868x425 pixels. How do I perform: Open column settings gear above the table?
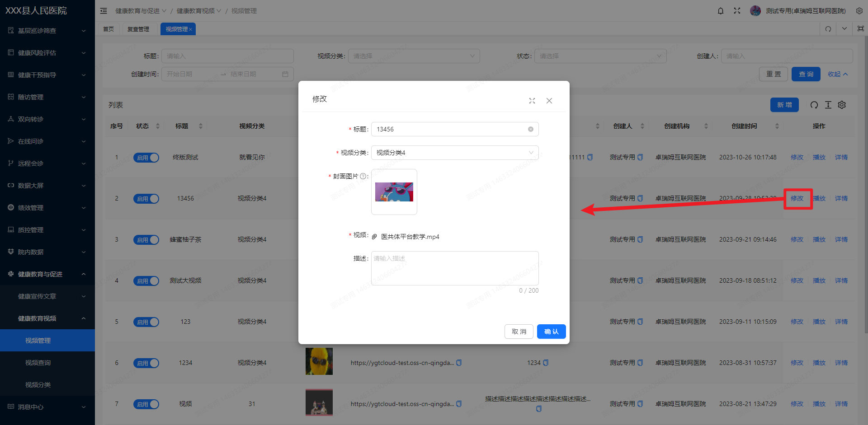tap(842, 105)
